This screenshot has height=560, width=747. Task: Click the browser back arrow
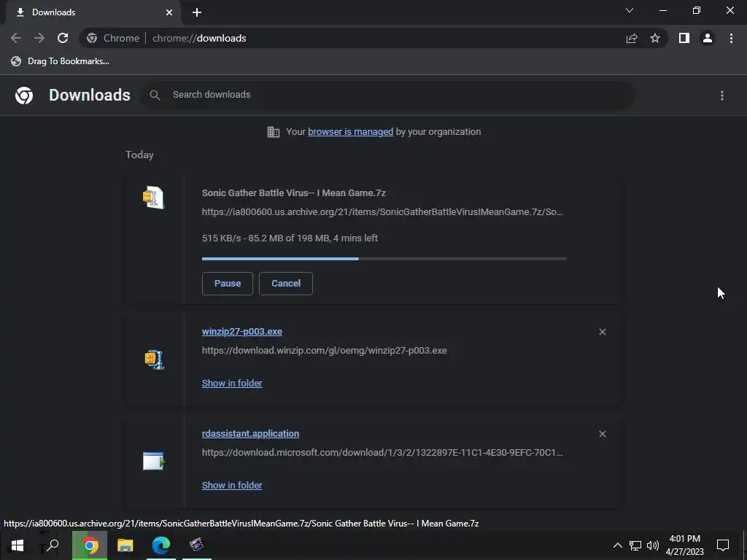16,38
